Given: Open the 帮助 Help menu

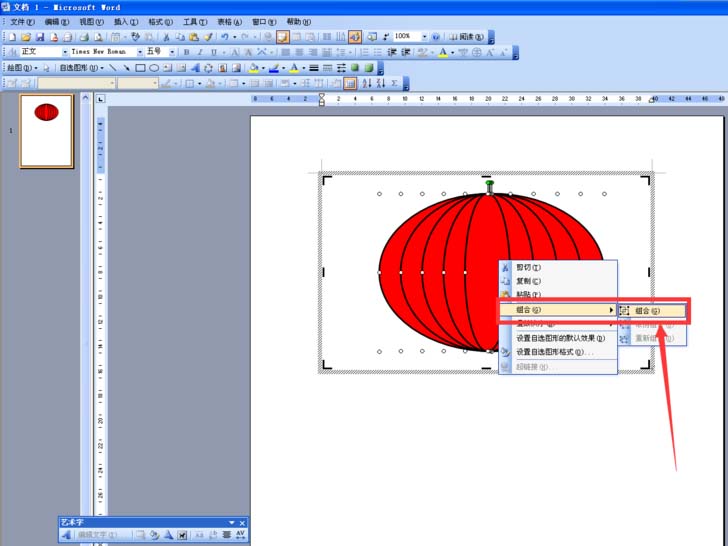Looking at the screenshot, I should [x=299, y=22].
